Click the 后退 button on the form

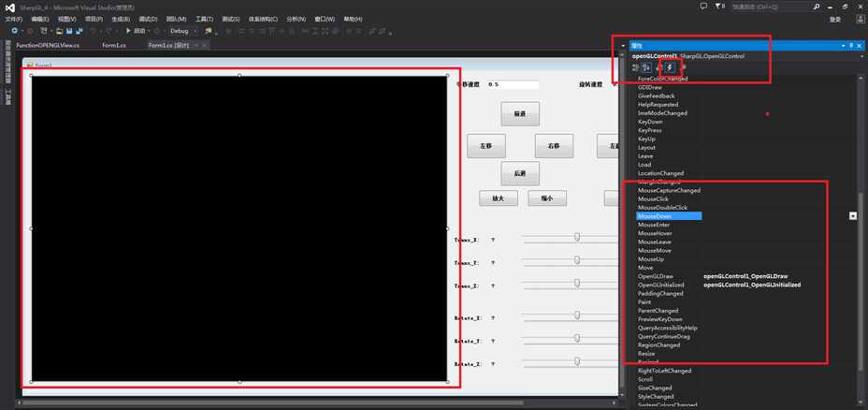520,173
